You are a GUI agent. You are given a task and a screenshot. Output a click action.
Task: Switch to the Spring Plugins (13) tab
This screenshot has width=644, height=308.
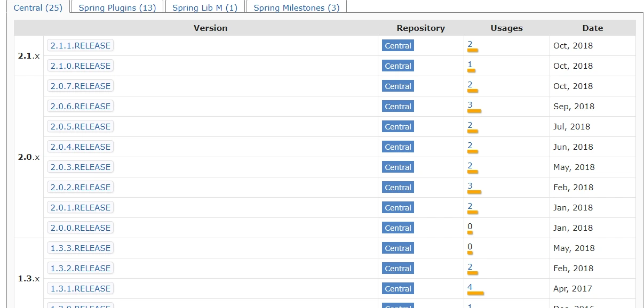click(x=117, y=7)
